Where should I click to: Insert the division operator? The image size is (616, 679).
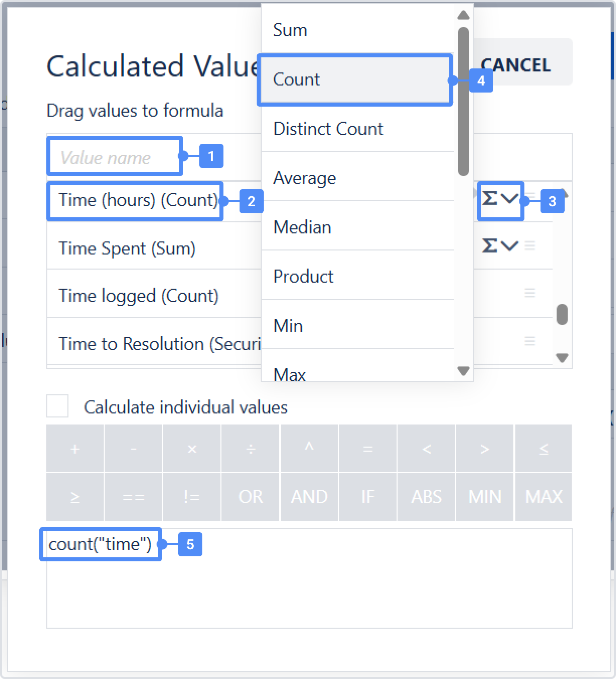pyautogui.click(x=251, y=449)
